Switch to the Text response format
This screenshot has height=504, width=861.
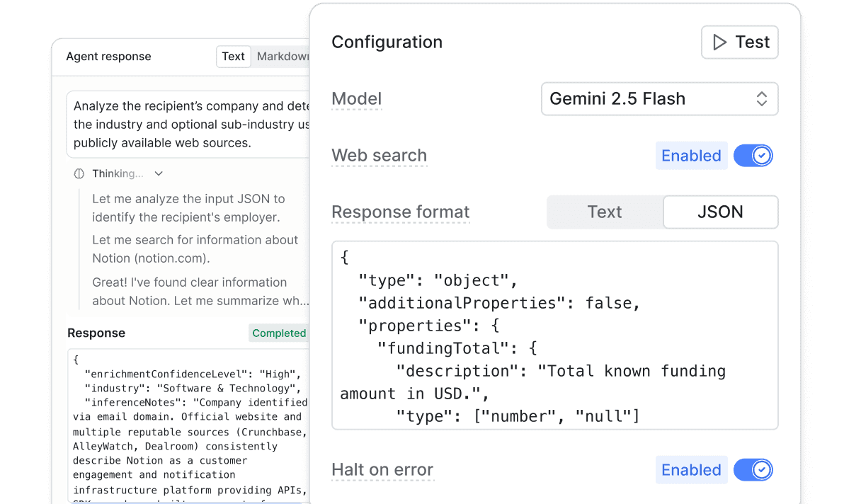click(604, 212)
